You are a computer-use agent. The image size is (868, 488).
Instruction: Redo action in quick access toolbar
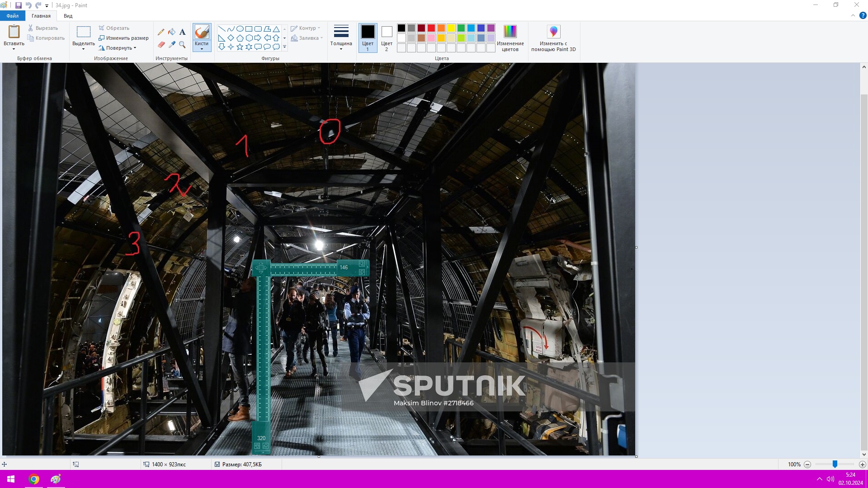pyautogui.click(x=38, y=5)
